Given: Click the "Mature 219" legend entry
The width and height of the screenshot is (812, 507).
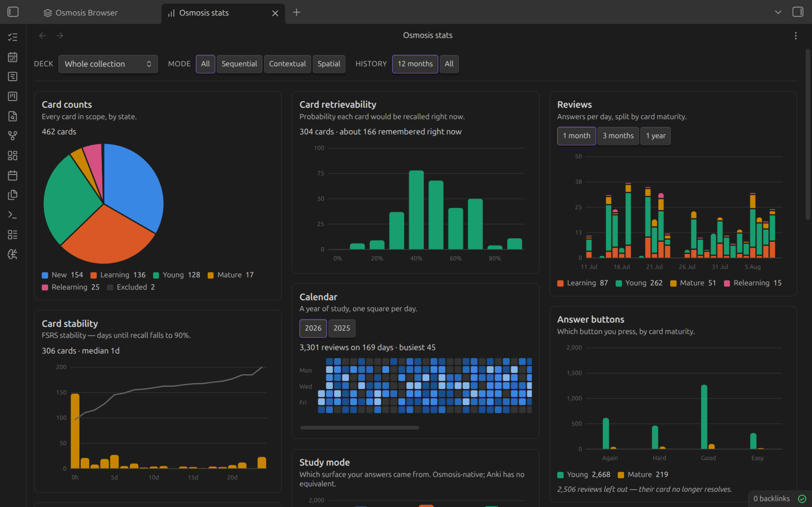Looking at the screenshot, I should (x=643, y=475).
